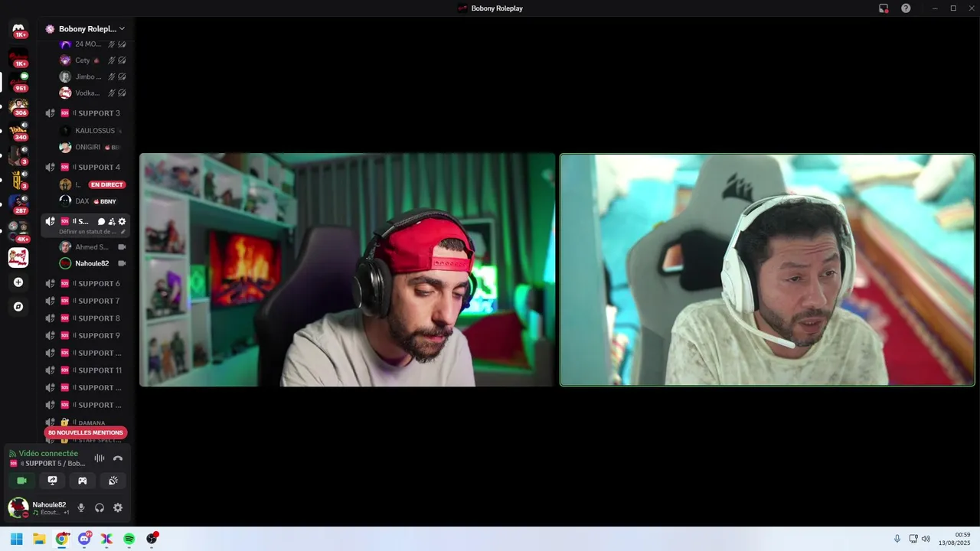Click user KAULOSSUS in SUPPORT 3
Viewport: 980px width, 551px height.
click(93, 131)
